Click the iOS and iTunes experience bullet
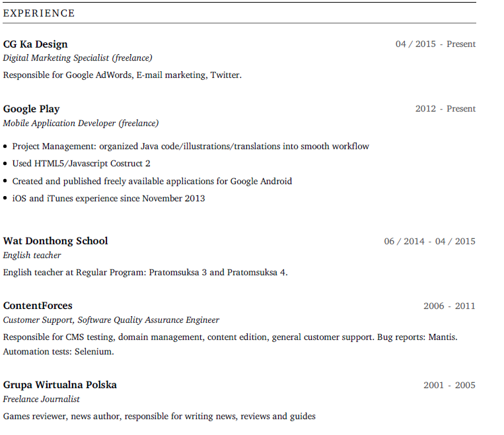The image size is (504, 435). (108, 199)
